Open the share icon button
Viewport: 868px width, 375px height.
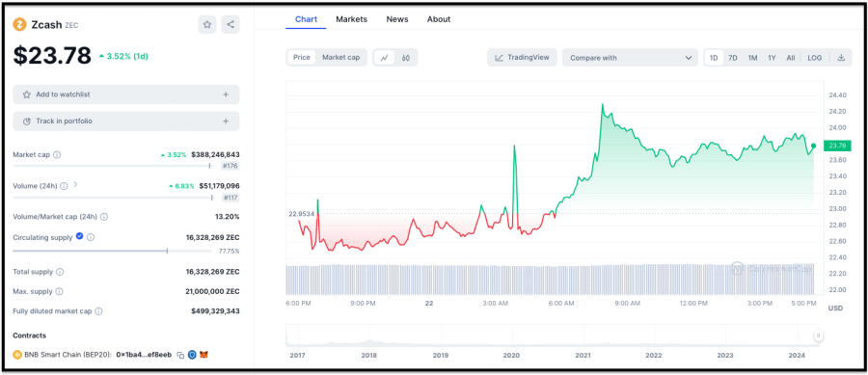(x=231, y=24)
